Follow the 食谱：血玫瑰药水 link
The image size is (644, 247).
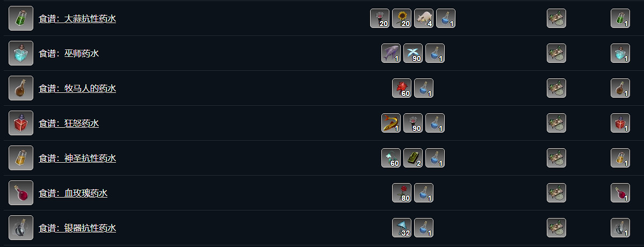coord(73,193)
